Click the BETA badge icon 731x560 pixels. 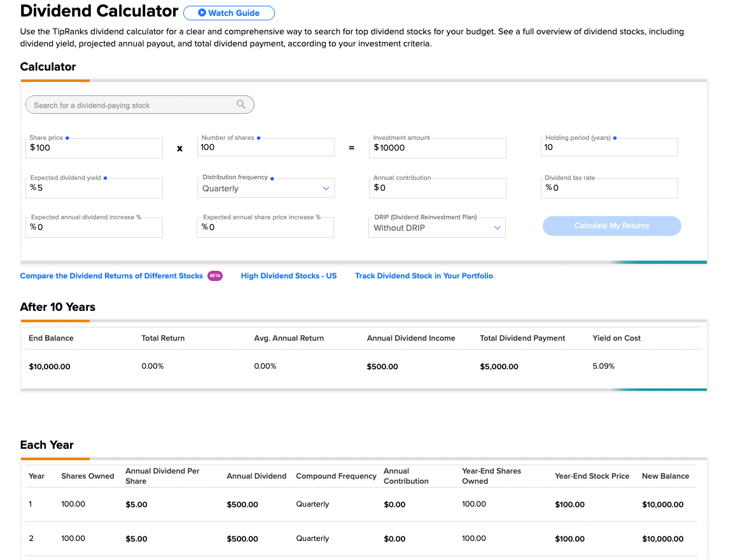point(215,275)
